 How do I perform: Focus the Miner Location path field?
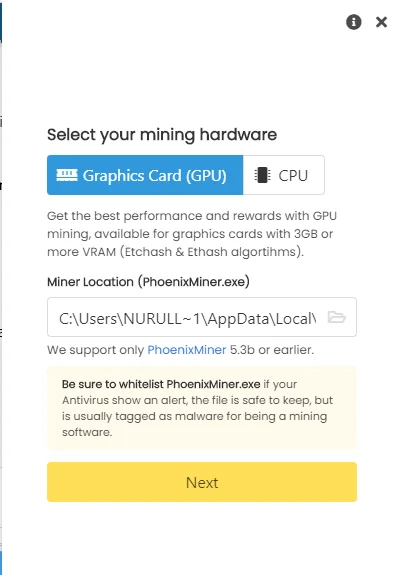[202, 317]
